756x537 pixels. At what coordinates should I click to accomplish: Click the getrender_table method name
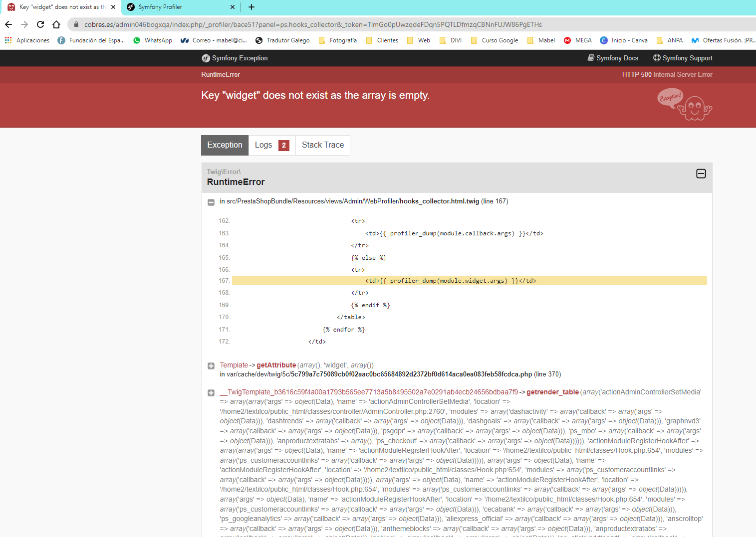553,392
